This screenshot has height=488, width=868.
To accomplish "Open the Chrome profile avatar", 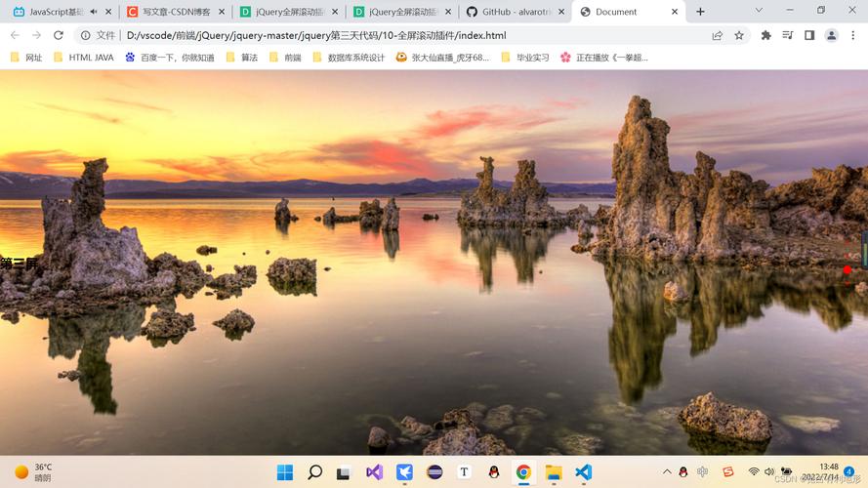I will tap(832, 35).
